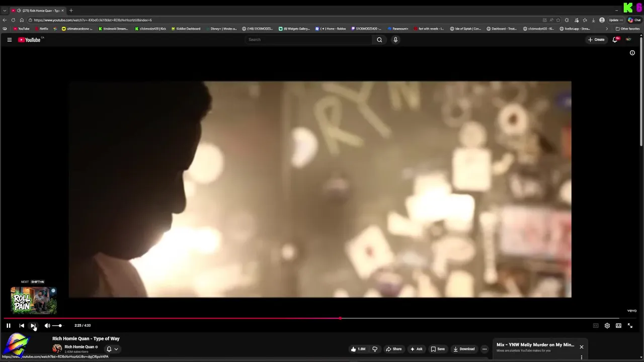Close the Rich Homie Quan tab
This screenshot has width=644, height=362.
coord(62,11)
